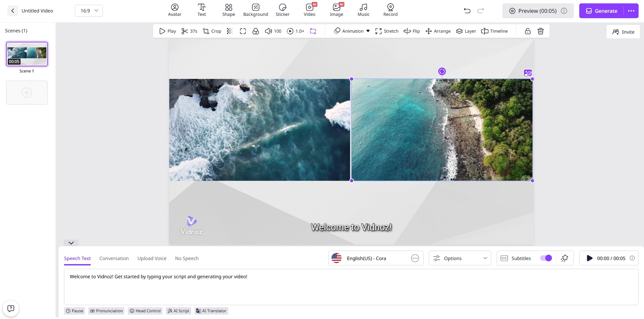This screenshot has height=319, width=644.
Task: Select the Crop tool
Action: [212, 31]
